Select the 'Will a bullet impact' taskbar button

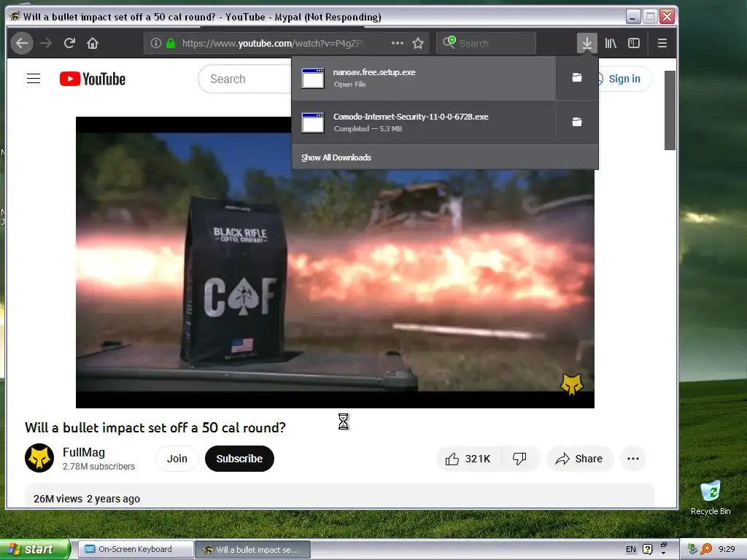253,550
